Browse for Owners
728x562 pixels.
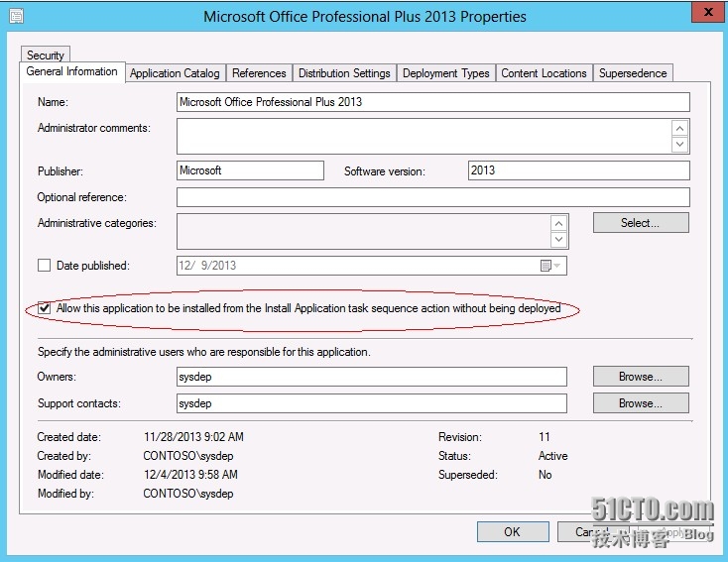641,377
